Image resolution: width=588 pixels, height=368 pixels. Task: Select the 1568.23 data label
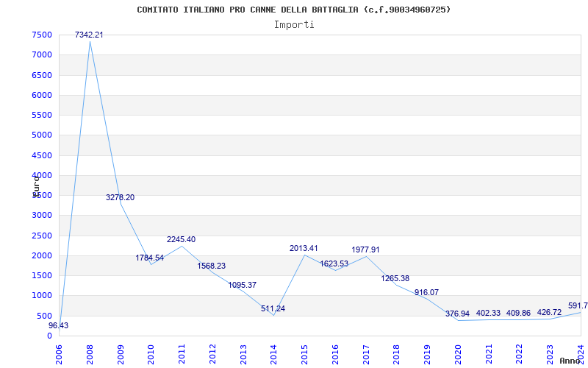[x=212, y=266]
